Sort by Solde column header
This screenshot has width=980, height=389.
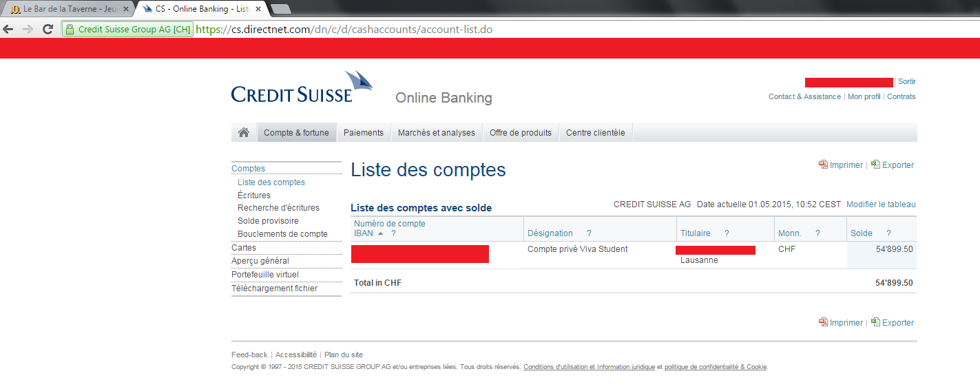(x=862, y=233)
